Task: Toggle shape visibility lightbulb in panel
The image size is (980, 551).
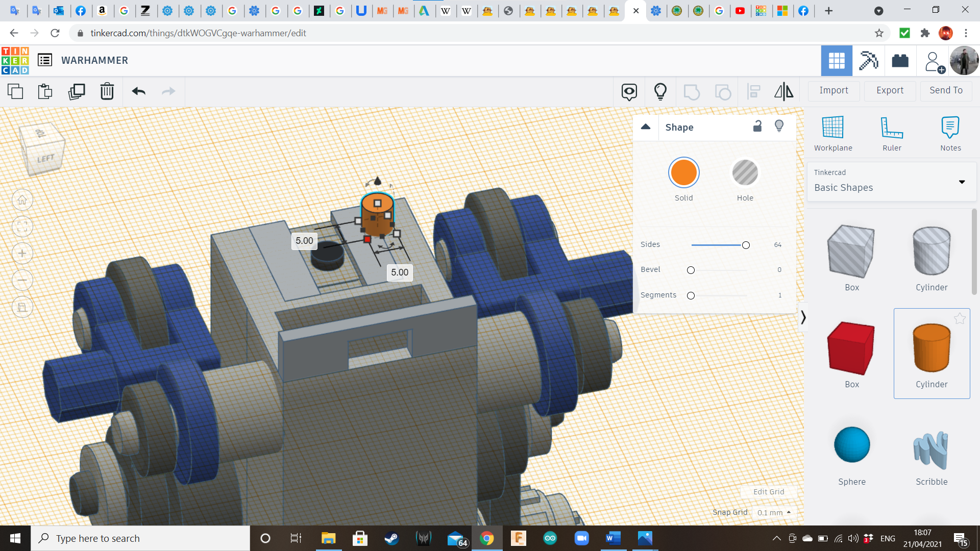Action: point(779,127)
